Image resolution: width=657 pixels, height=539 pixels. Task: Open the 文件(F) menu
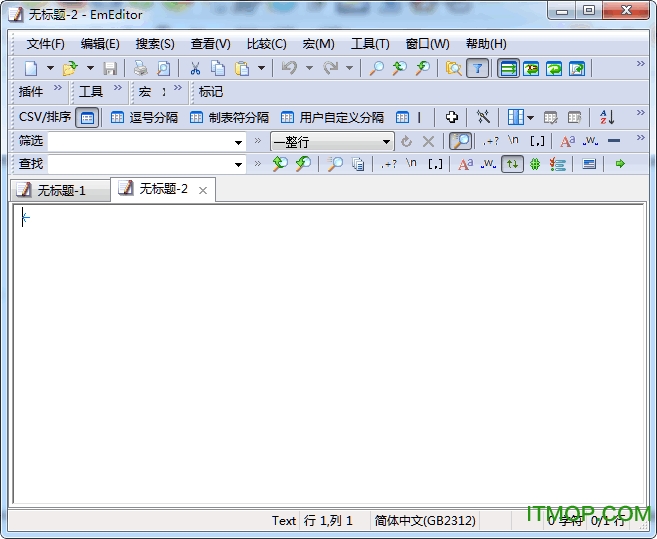(46, 44)
